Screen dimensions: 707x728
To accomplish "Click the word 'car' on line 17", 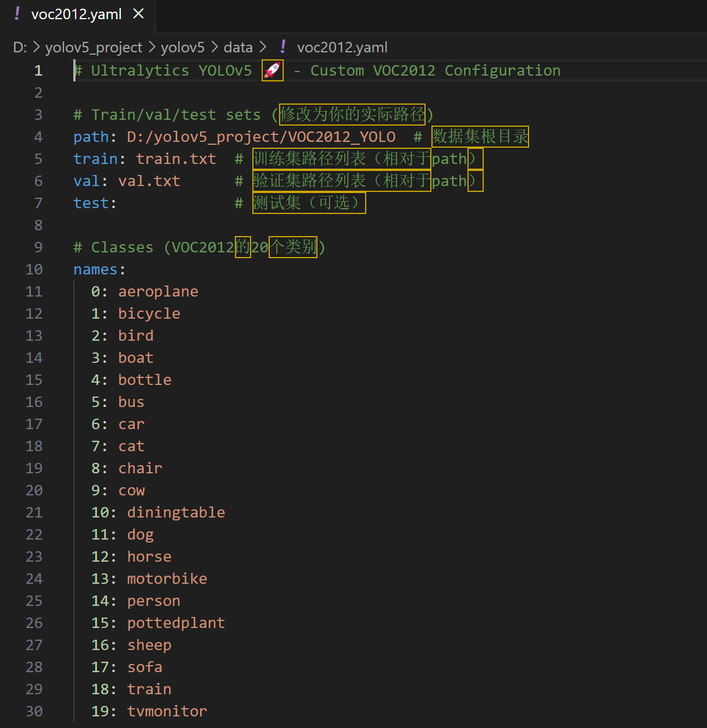I will [x=131, y=424].
